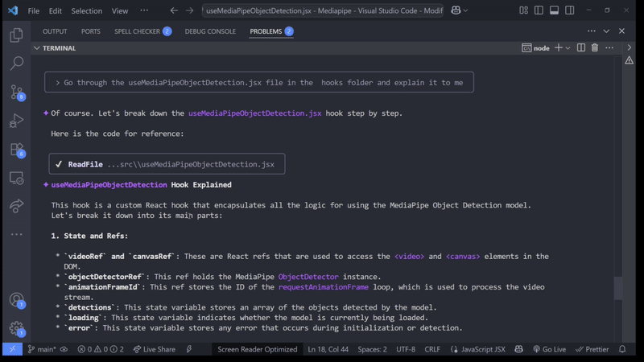Open Run and Debug view
The image size is (644, 362).
coord(16,121)
